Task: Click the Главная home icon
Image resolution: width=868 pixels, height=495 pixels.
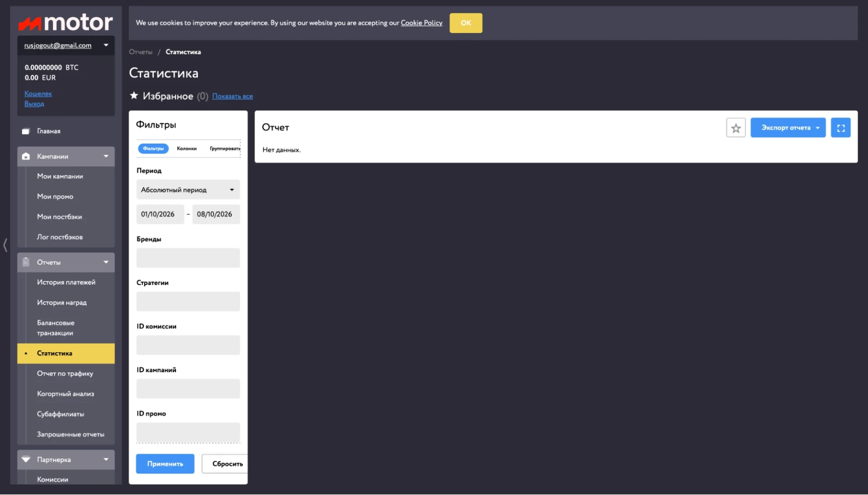Action: click(x=26, y=131)
